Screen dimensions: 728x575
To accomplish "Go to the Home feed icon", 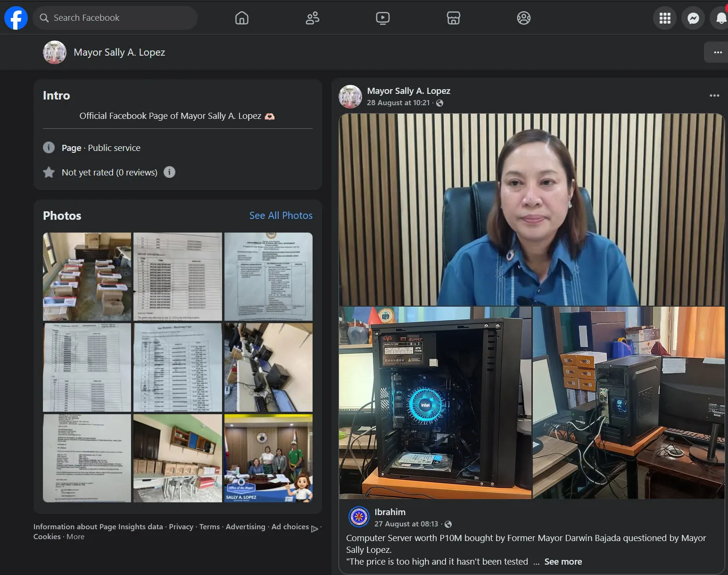I will [242, 18].
